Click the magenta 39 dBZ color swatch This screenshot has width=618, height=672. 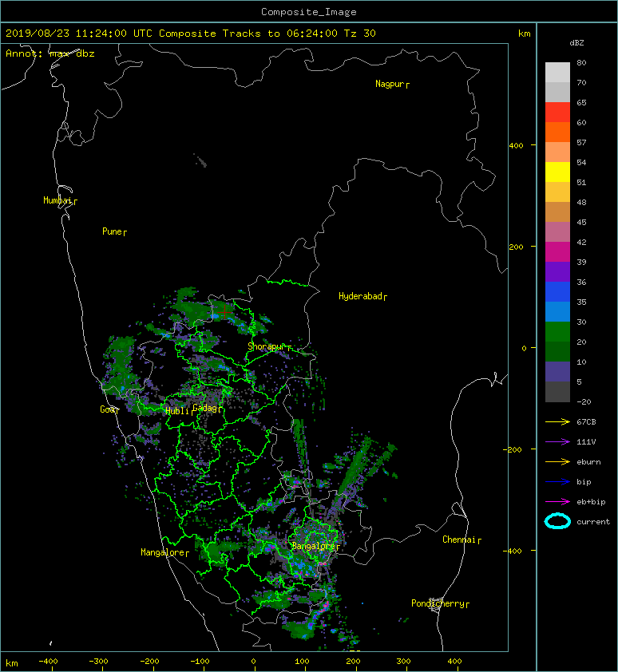click(x=557, y=251)
